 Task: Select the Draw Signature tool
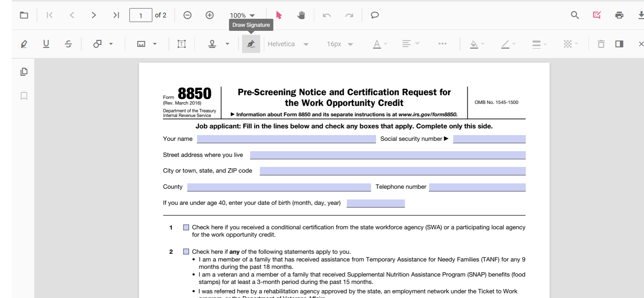point(251,44)
